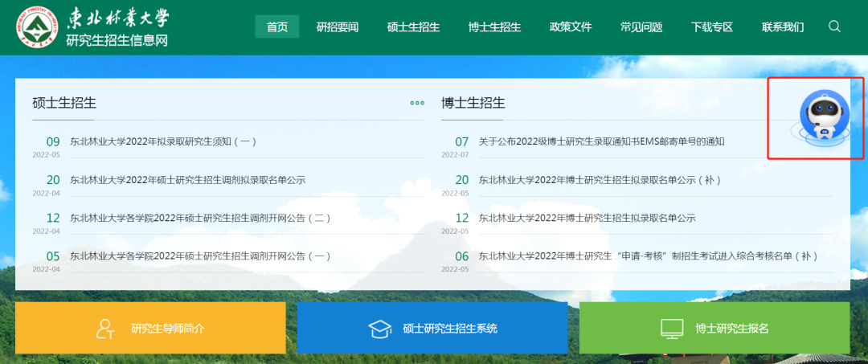Open 研招要闻 menu item
This screenshot has width=868, height=364.
pyautogui.click(x=337, y=27)
